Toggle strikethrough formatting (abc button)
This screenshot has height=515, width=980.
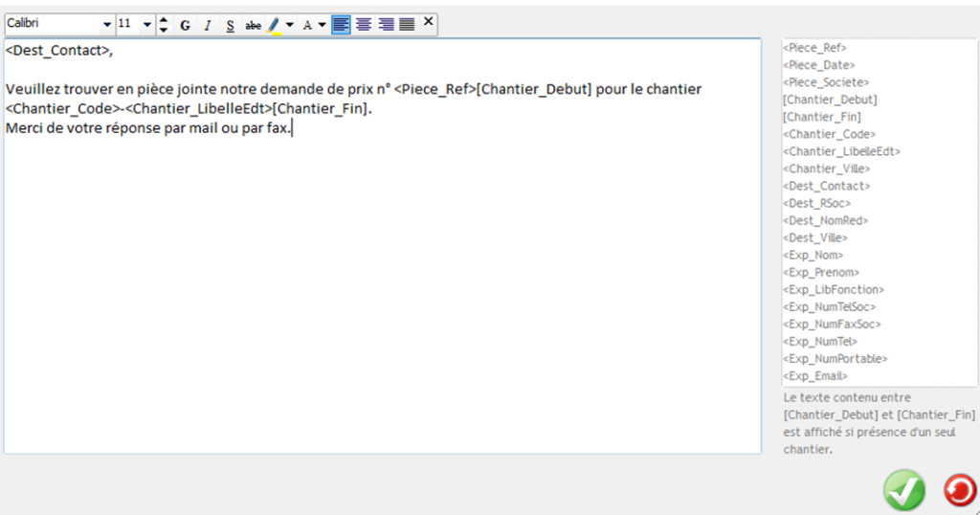click(x=253, y=25)
